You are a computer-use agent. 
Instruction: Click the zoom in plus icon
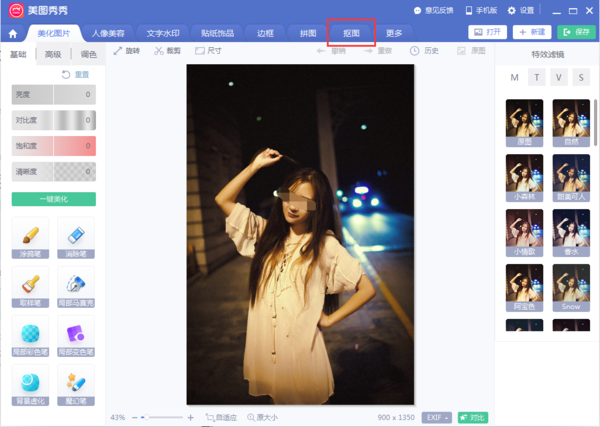click(x=191, y=417)
